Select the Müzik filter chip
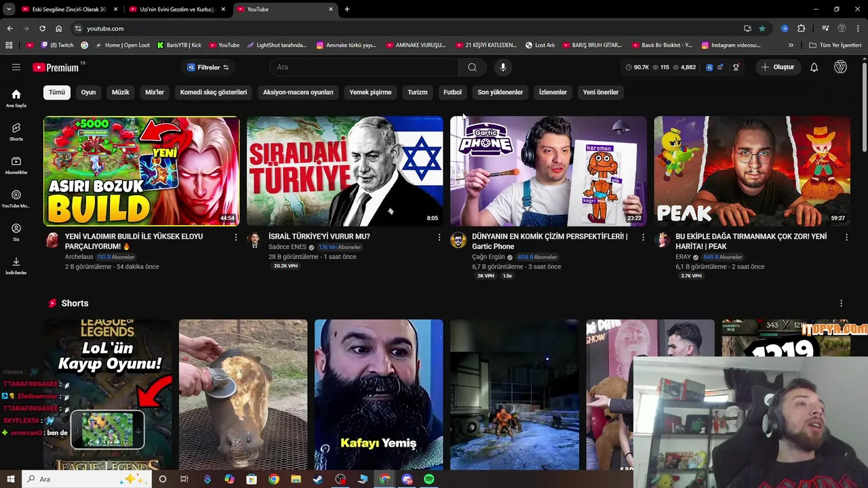 (120, 92)
